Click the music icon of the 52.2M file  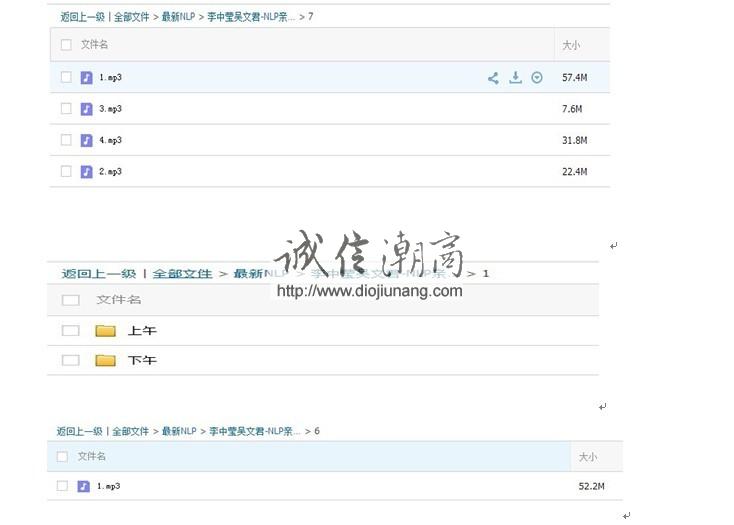coord(83,486)
